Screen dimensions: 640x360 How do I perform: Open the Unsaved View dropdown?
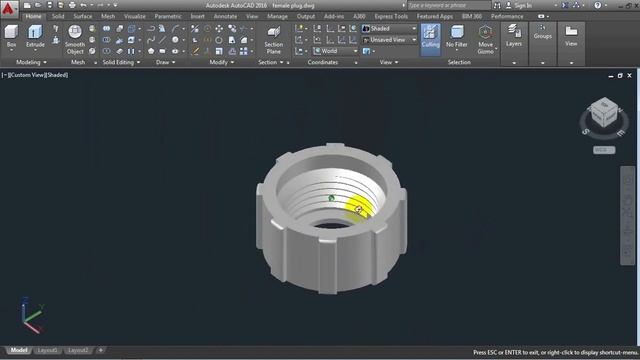pos(390,40)
